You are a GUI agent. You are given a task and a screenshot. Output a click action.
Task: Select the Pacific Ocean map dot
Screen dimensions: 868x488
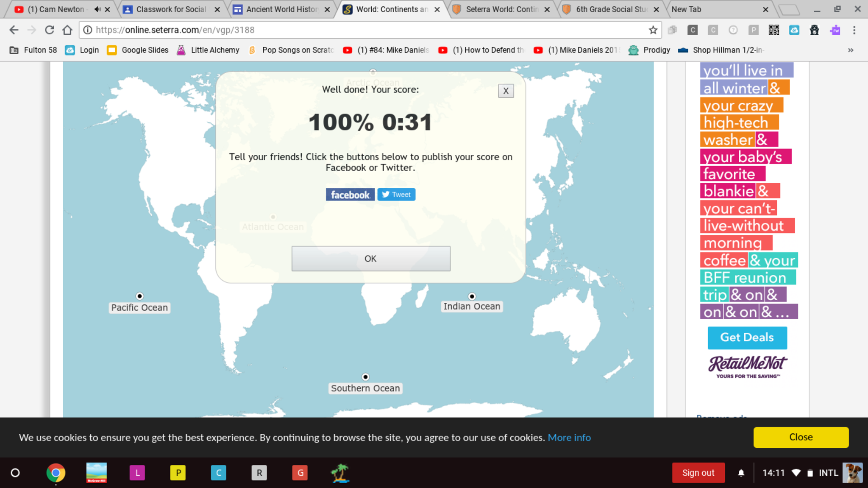tap(139, 296)
